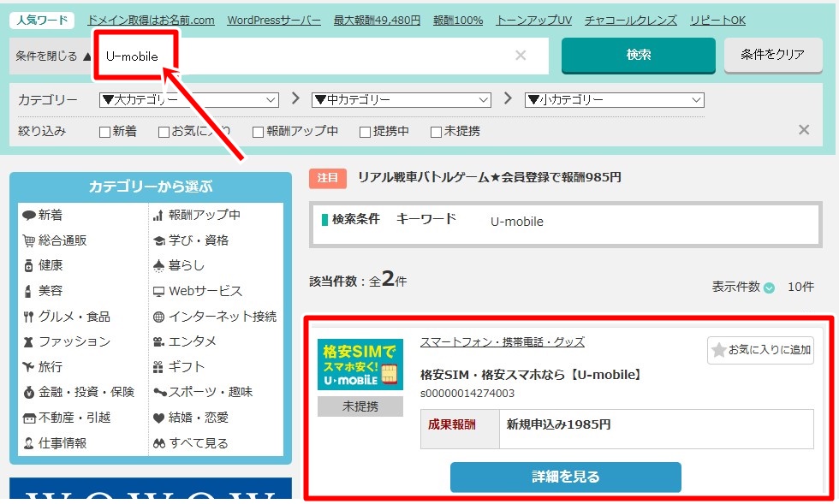Image resolution: width=839 pixels, height=504 pixels.
Task: Close the 絞り込み filter row with X
Action: [x=804, y=130]
